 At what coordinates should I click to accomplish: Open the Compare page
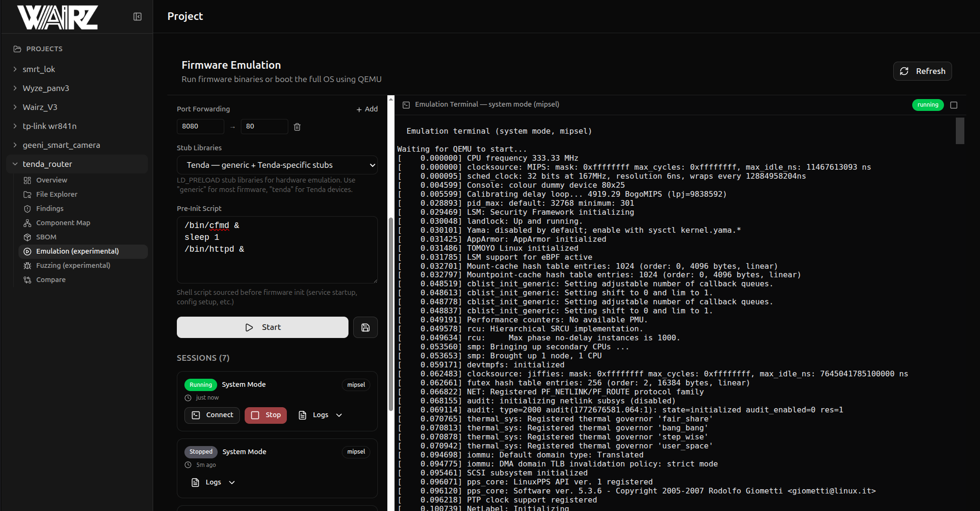51,280
